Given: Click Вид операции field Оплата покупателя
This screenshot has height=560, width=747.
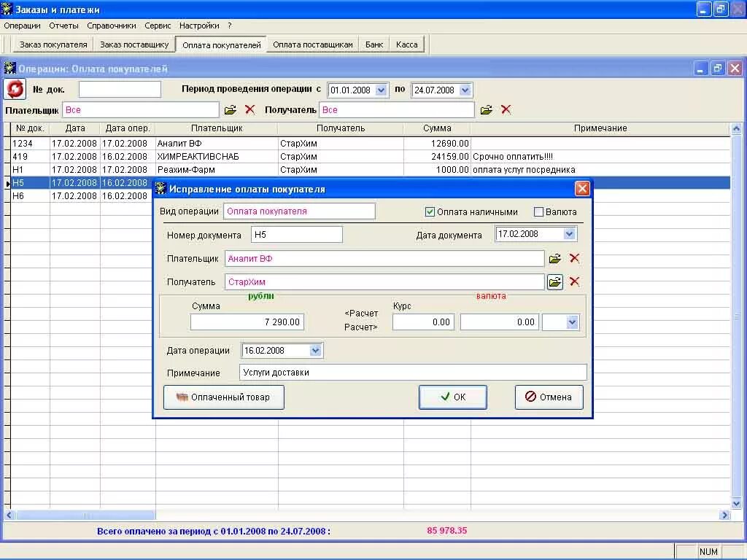Looking at the screenshot, I should [299, 211].
